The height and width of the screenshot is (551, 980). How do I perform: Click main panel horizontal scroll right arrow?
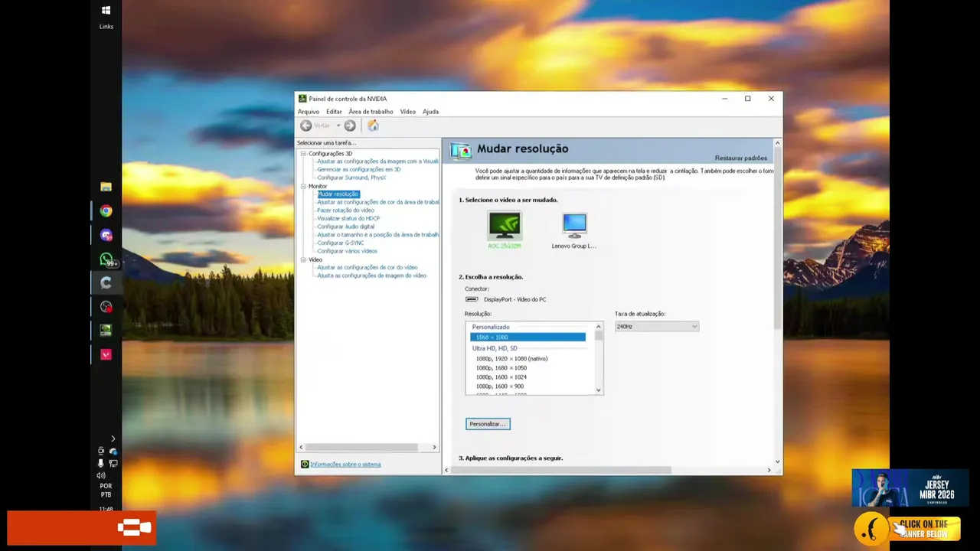coord(769,470)
